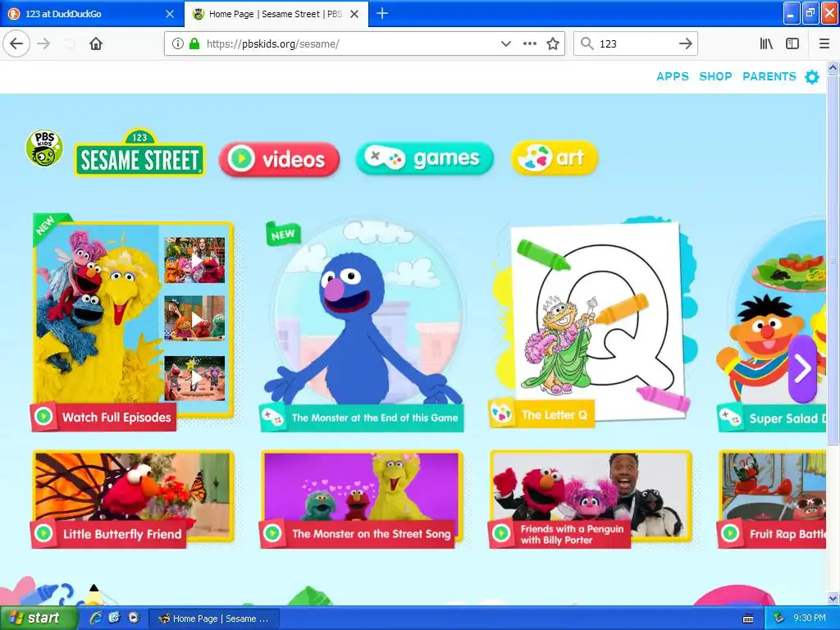Toggle the sidebar view icon
The width and height of the screenshot is (840, 630).
point(792,43)
